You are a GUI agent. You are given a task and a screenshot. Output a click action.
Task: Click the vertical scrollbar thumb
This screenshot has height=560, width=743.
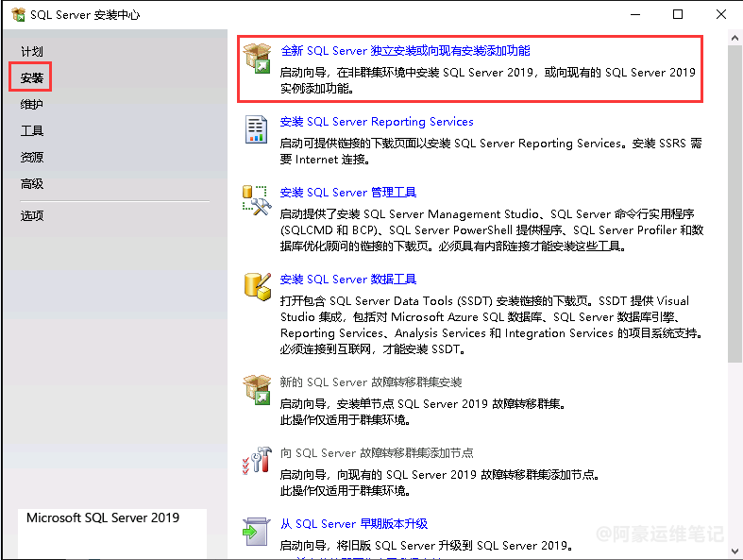click(x=735, y=204)
